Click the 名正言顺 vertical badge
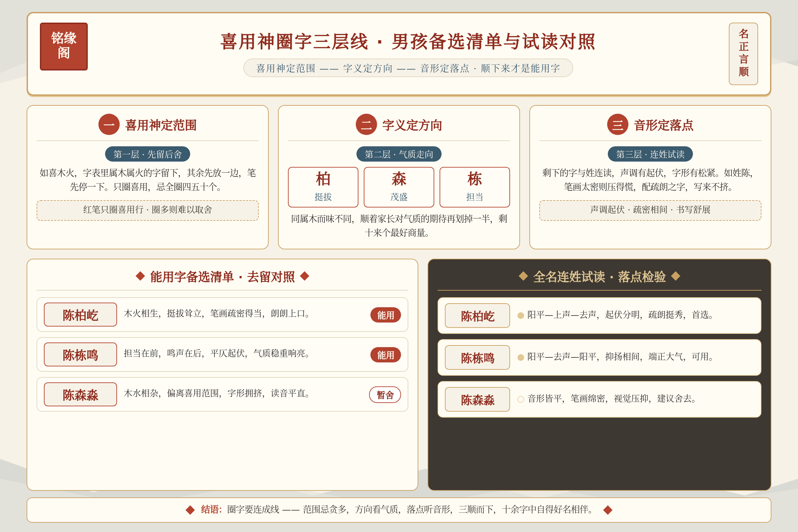 [743, 54]
